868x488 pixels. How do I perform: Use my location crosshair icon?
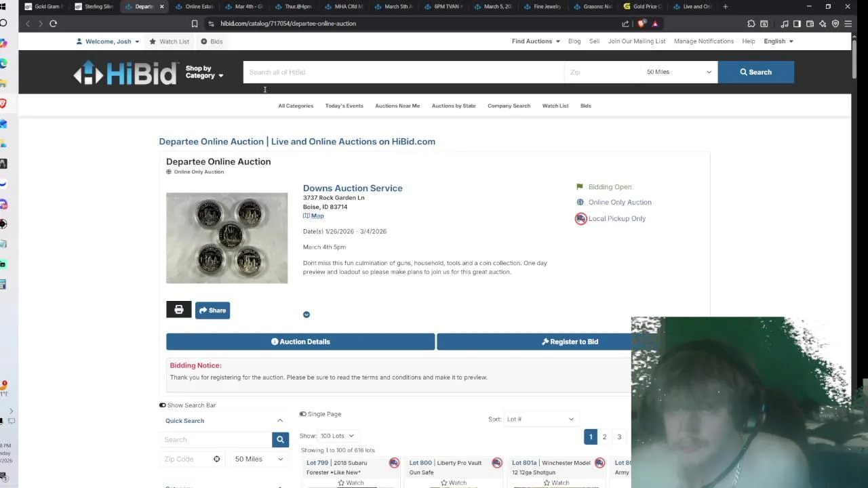coord(216,459)
